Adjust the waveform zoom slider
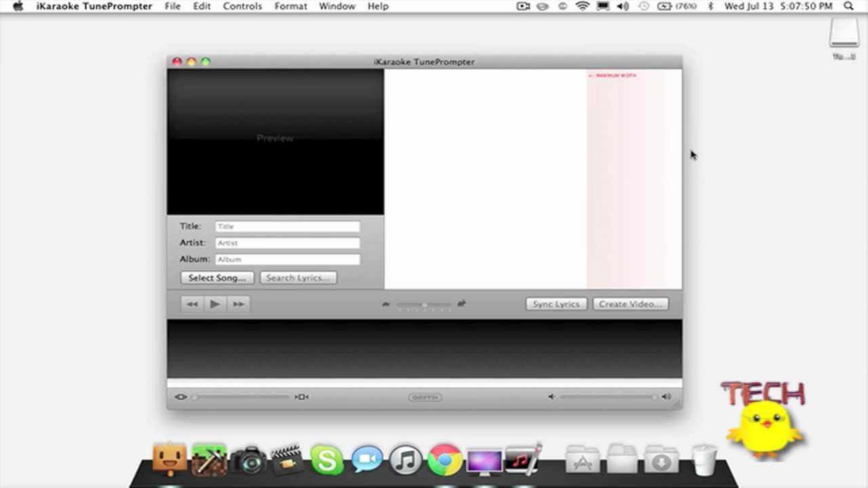The image size is (868, 488). (241, 397)
